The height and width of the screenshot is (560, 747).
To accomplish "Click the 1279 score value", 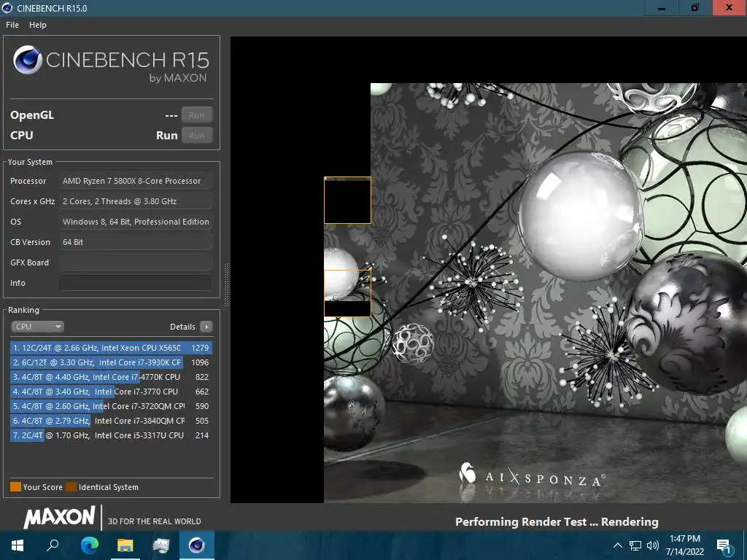I will coord(200,348).
